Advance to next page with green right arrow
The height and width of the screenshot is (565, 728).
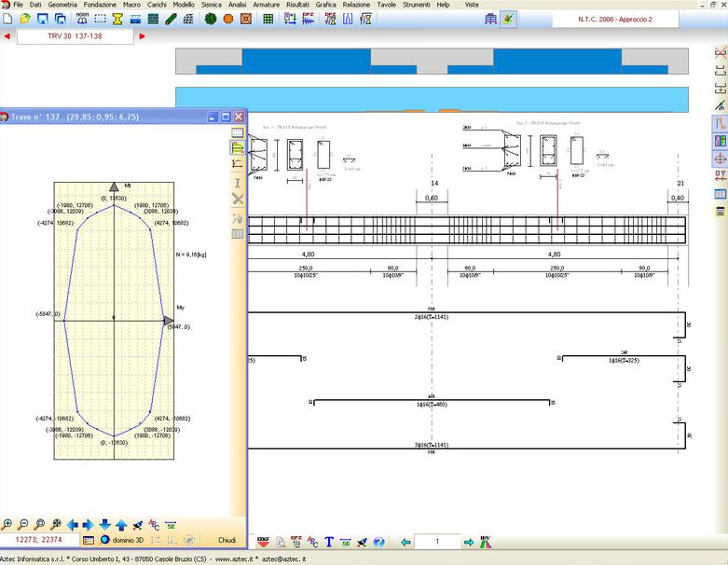[x=469, y=541]
